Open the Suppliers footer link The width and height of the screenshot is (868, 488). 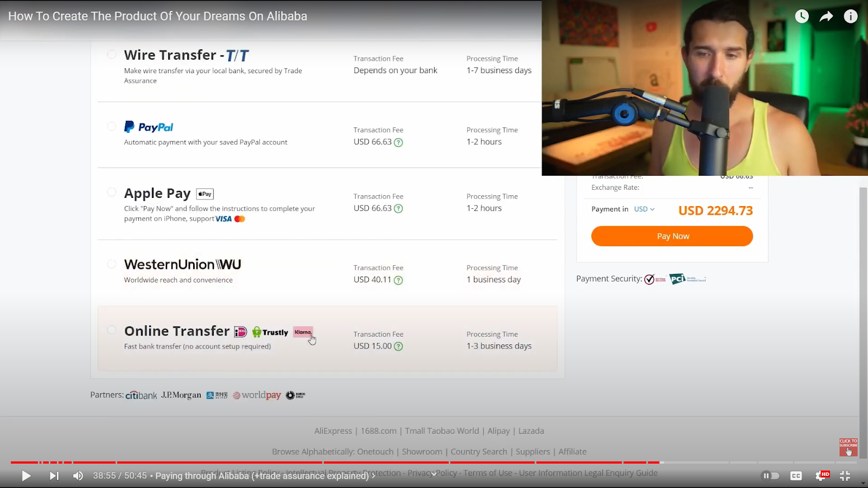click(533, 452)
